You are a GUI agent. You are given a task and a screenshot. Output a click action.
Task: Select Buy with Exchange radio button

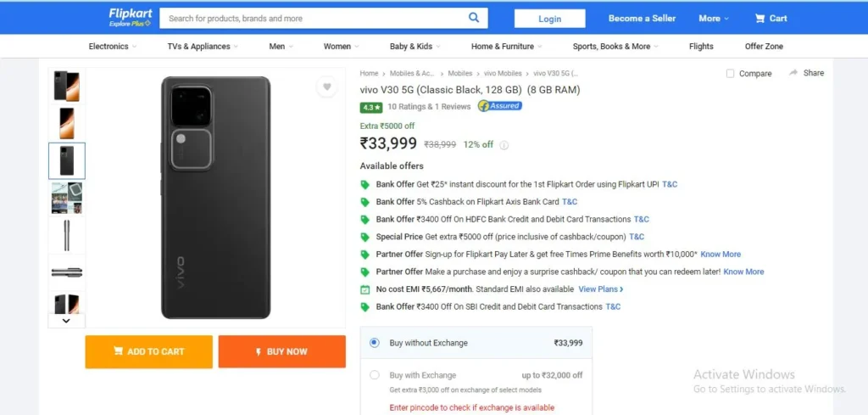tap(374, 375)
